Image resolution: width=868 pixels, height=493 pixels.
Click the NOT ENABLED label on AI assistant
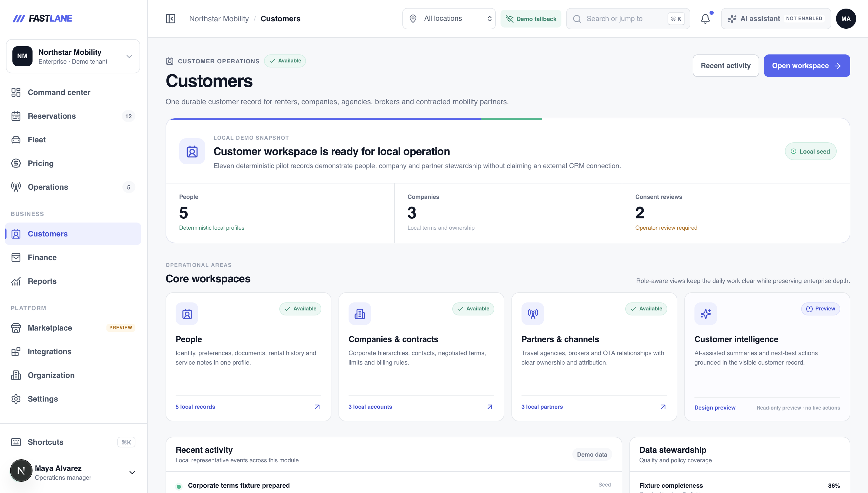coord(804,19)
